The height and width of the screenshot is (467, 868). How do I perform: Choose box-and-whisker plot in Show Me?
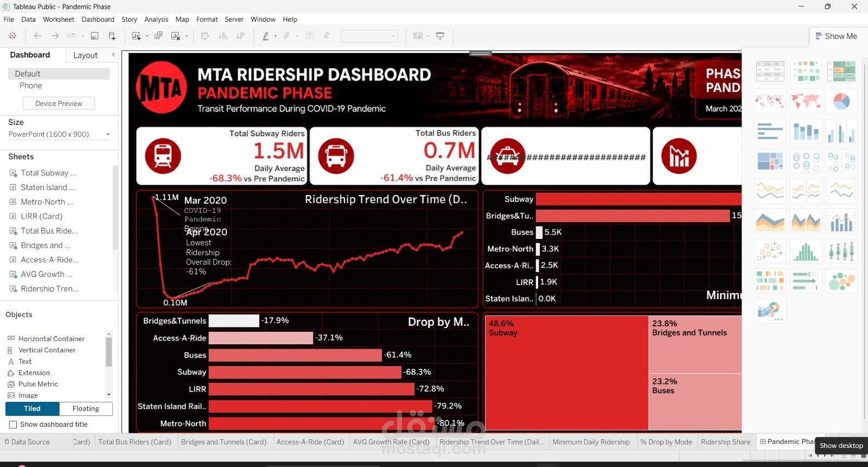click(841, 251)
